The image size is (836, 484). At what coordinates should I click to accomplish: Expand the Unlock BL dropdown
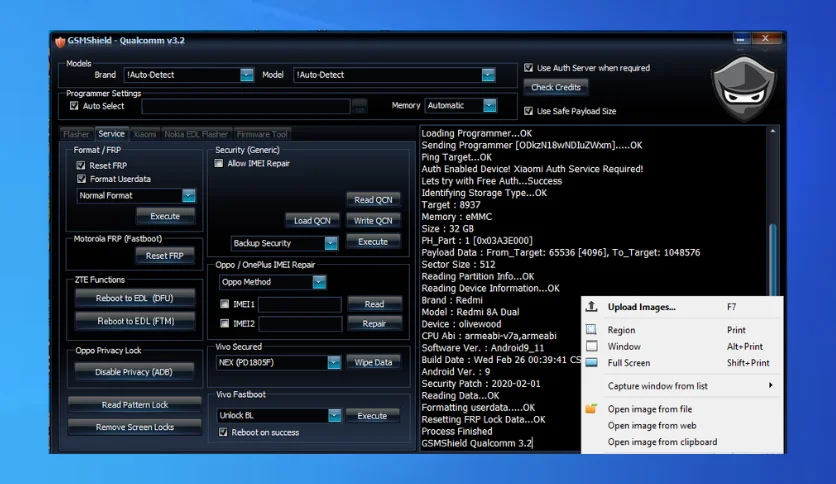334,415
